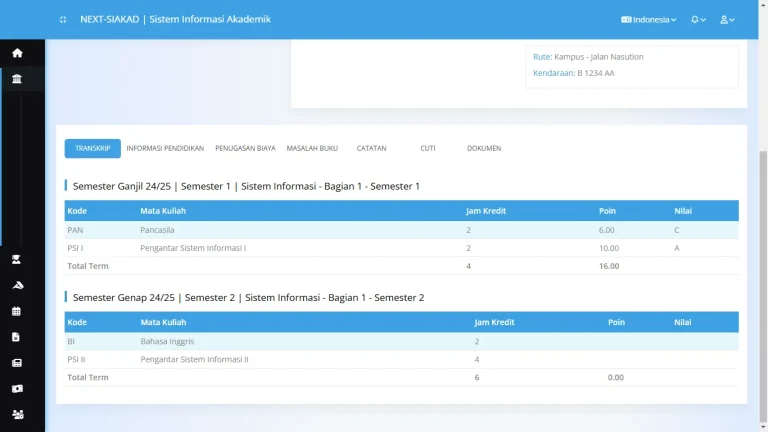Click the PSI I course code cell

75,248
